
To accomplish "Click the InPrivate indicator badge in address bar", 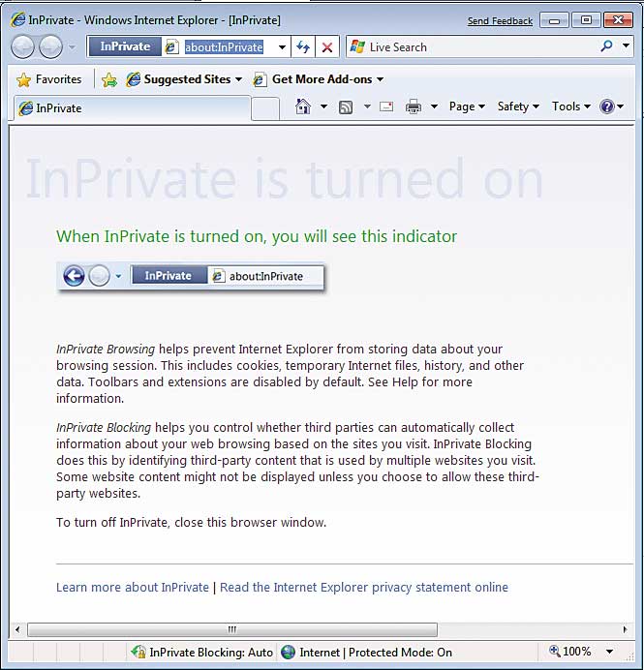I will click(x=125, y=46).
